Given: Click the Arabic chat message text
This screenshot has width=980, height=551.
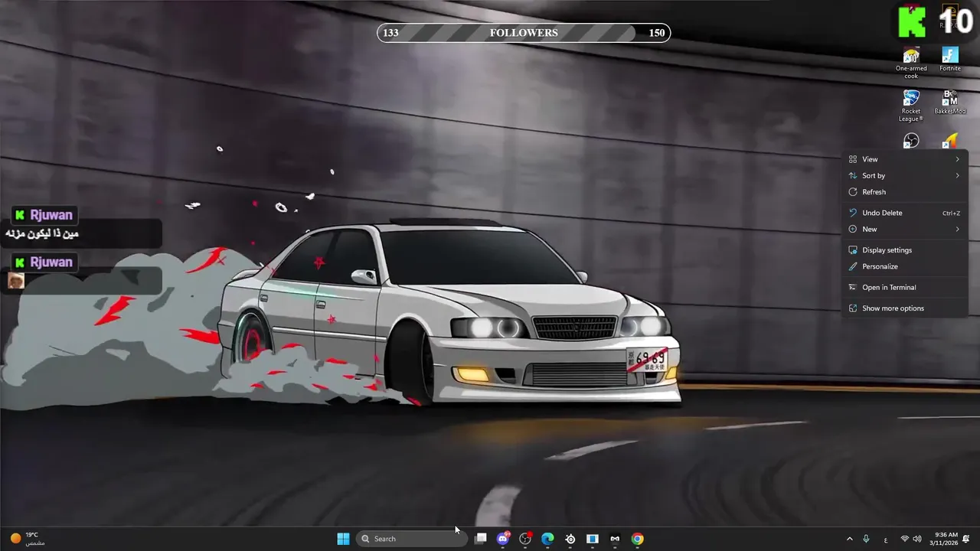Looking at the screenshot, I should pyautogui.click(x=41, y=233).
